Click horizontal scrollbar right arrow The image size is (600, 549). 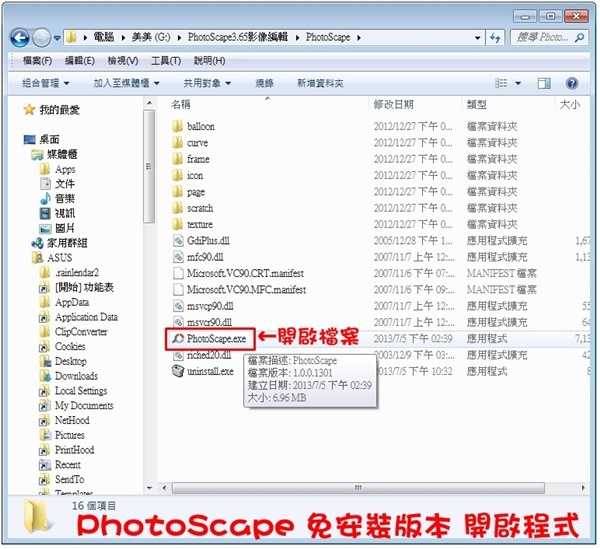pyautogui.click(x=583, y=488)
